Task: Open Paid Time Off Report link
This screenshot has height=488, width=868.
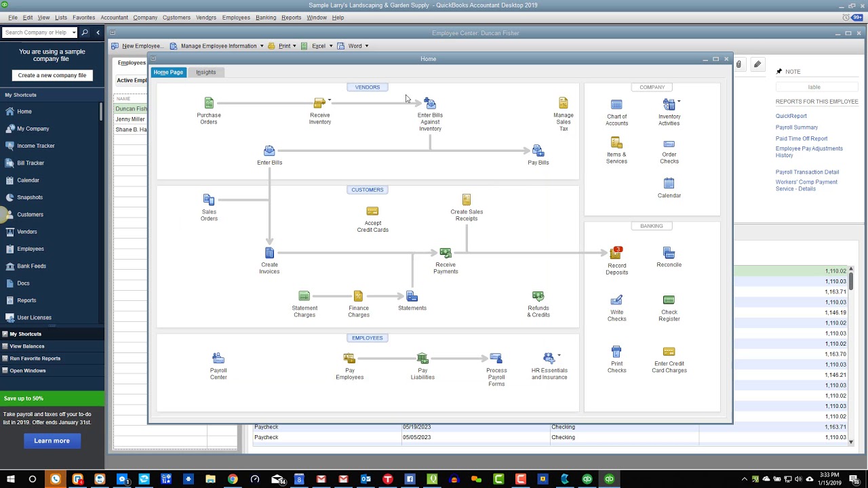Action: (802, 138)
